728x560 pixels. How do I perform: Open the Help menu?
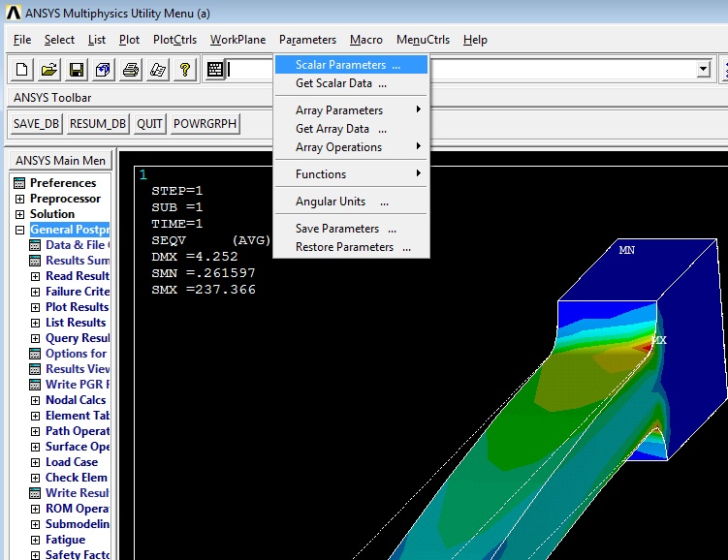coord(475,40)
